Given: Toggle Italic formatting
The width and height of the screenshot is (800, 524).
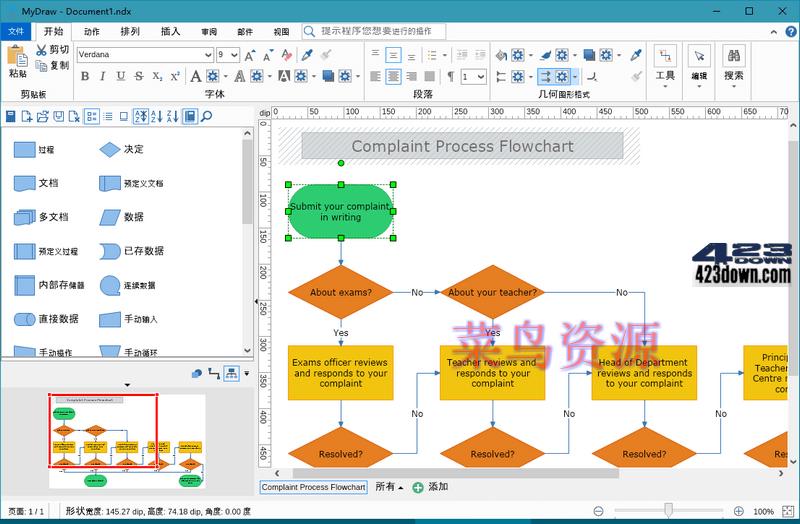Looking at the screenshot, I should pos(103,77).
